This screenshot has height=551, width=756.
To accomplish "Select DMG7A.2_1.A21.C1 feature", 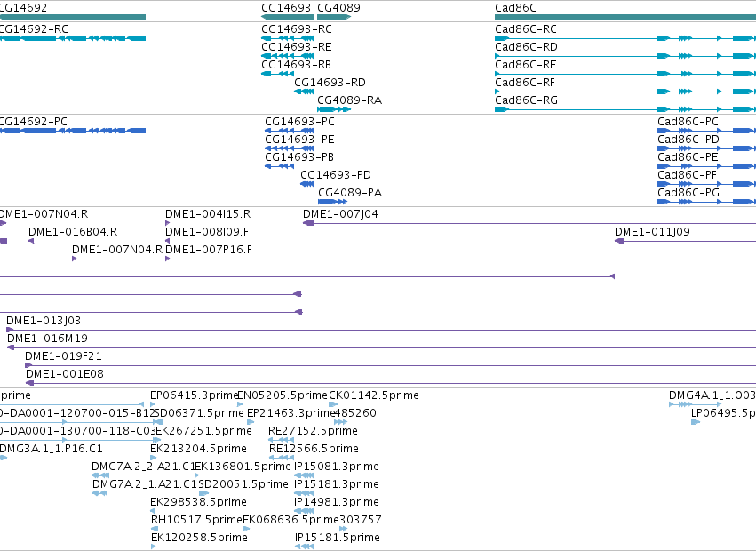I will [99, 493].
